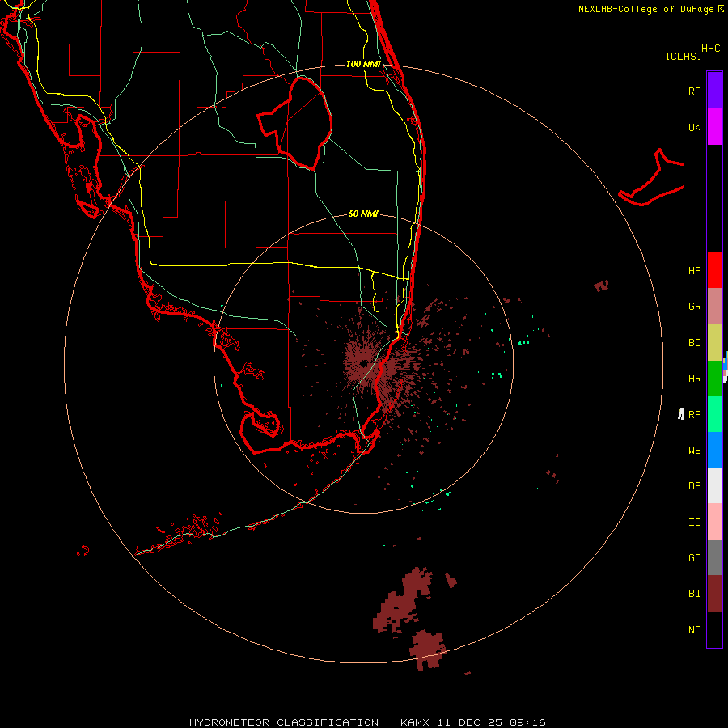Click the WS blue legend color block
This screenshot has height=728, width=728.
714,450
